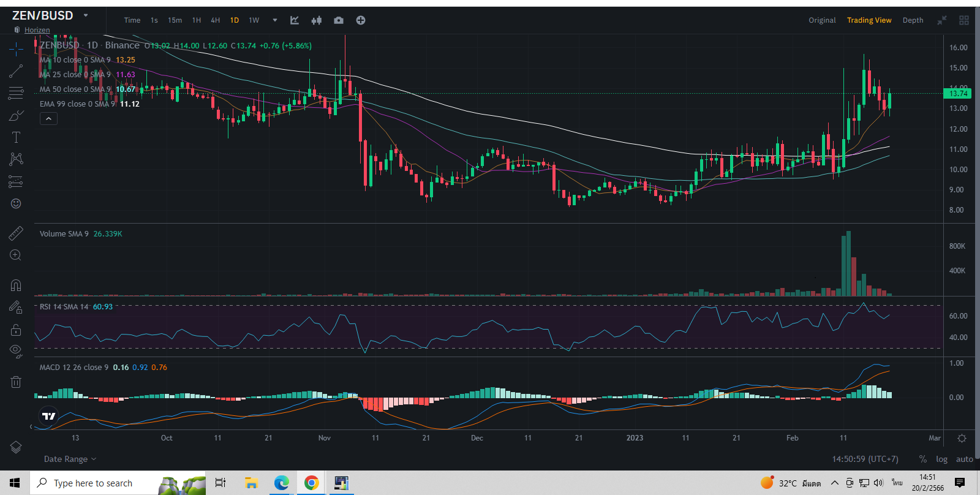The image size is (980, 495).
Task: Click the Horizen coin info icon
Action: coord(17,30)
